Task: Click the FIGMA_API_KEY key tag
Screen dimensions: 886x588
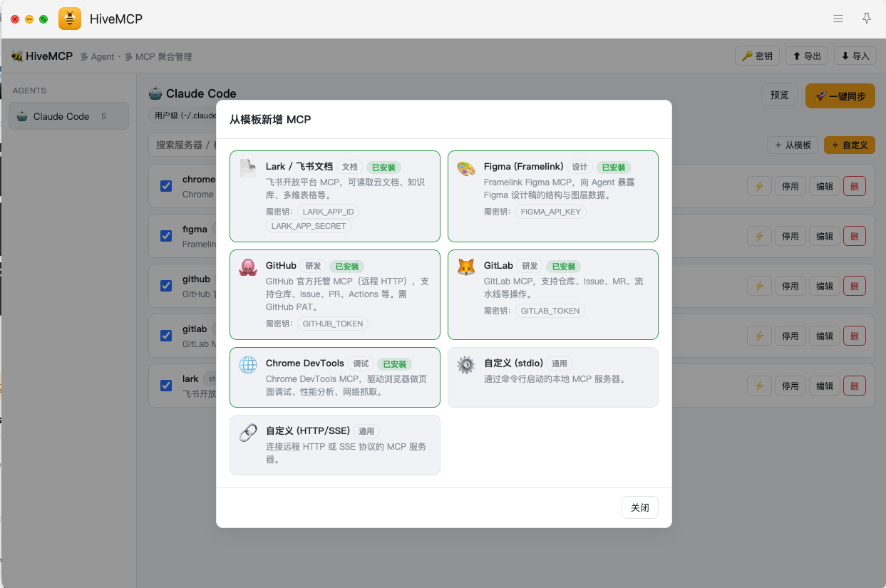Action: pyautogui.click(x=551, y=212)
